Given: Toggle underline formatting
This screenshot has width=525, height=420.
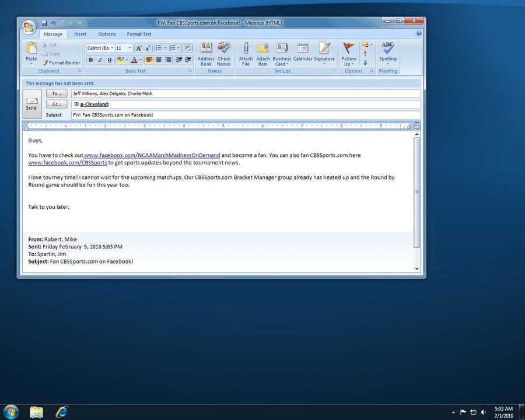Looking at the screenshot, I should [x=109, y=60].
